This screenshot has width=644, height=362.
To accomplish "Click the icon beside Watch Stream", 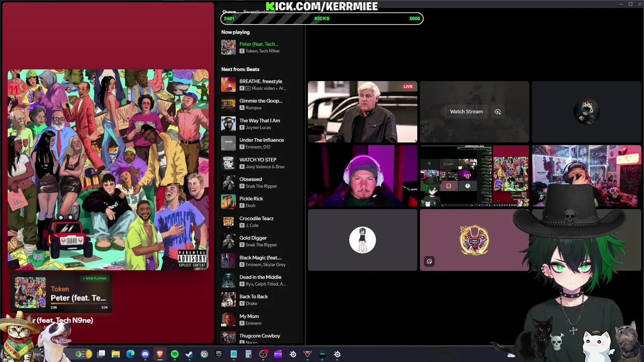I will 498,112.
